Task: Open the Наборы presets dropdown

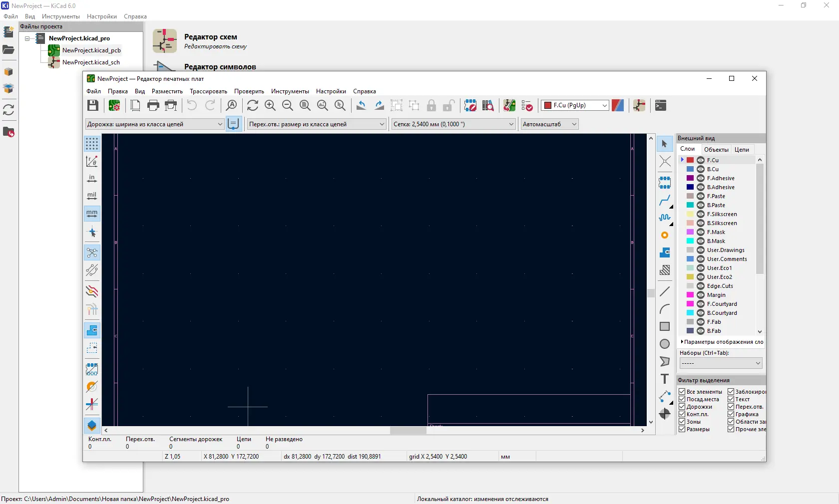Action: tap(721, 363)
